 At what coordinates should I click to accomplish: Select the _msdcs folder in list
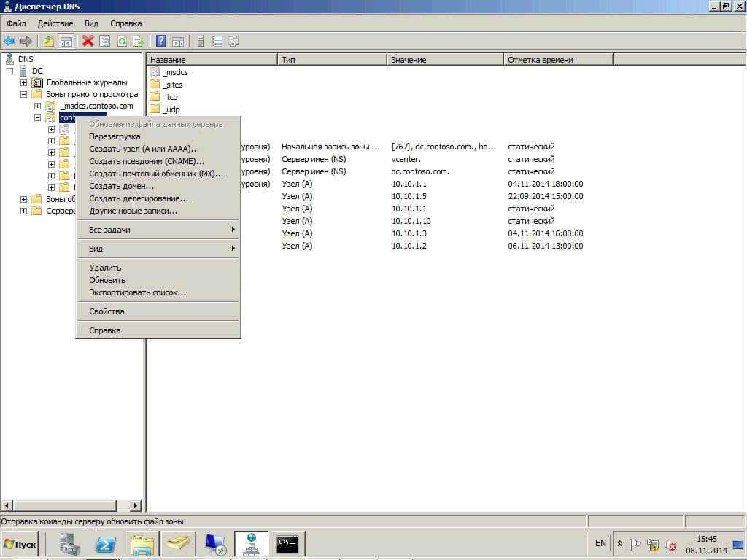point(169,72)
